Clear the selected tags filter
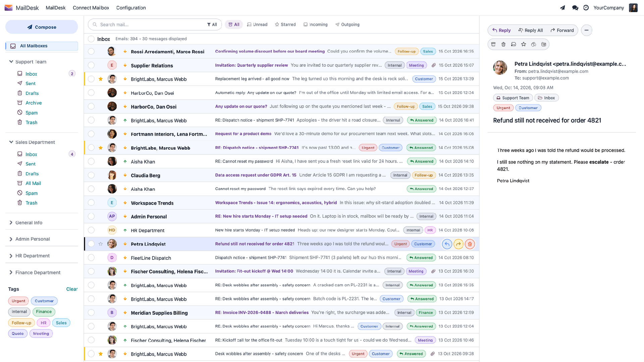 72,289
